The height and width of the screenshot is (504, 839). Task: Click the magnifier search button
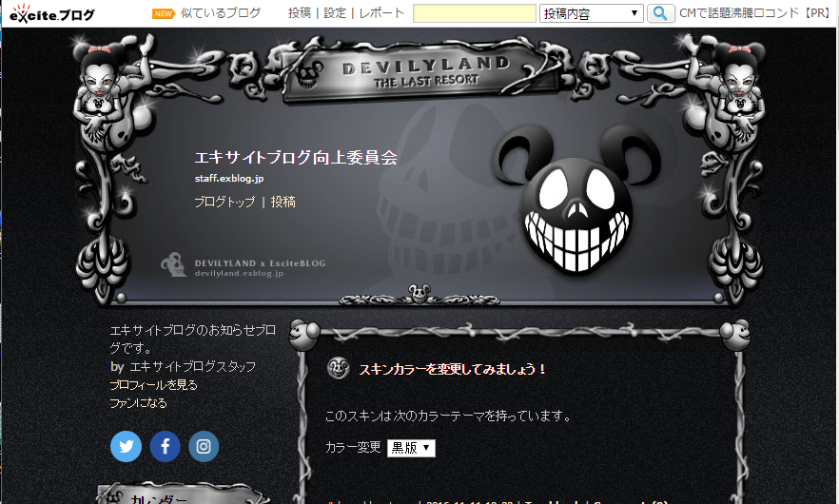660,13
